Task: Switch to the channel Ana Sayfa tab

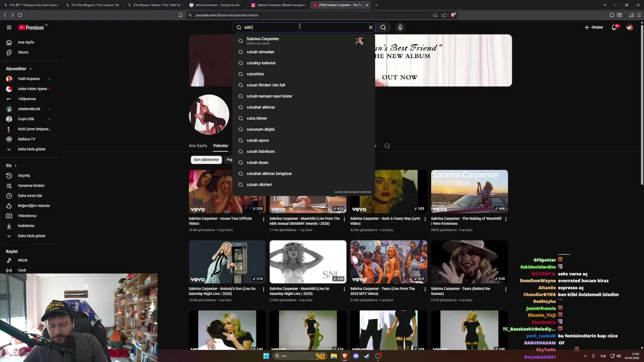Action: tap(198, 146)
